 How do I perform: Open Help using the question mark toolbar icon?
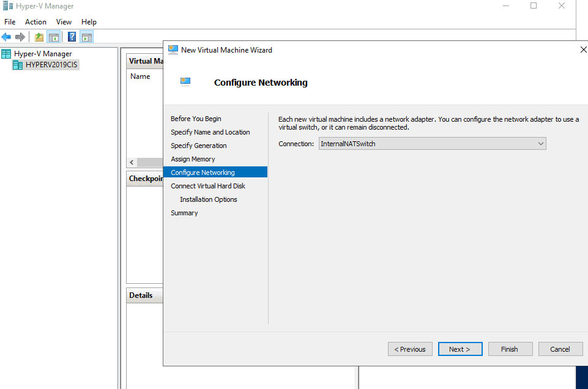tap(71, 36)
